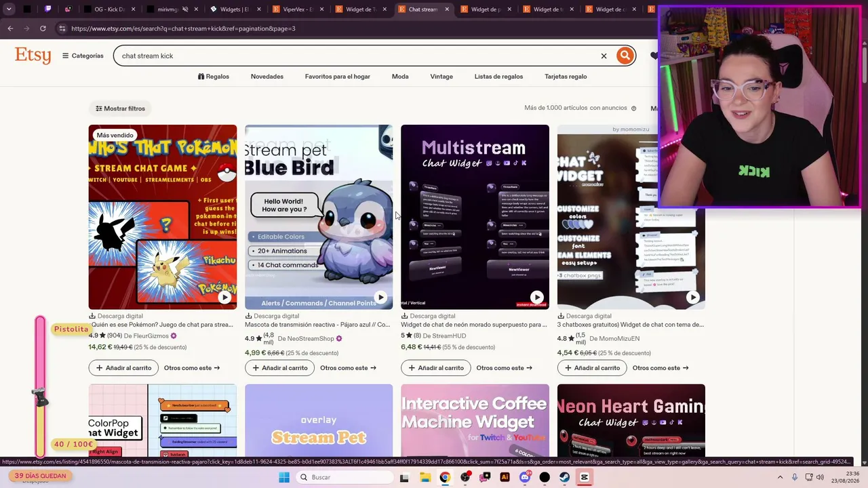Open Task View from the taskbar

(404, 477)
